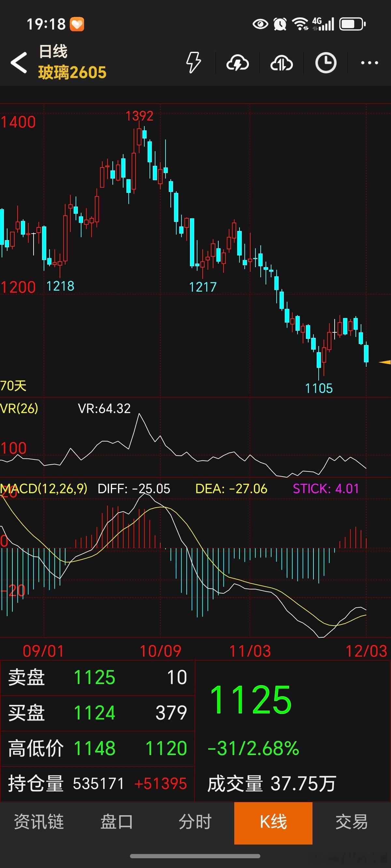391x868 pixels.
Task: Tap the 1105 low price label
Action: (x=319, y=388)
